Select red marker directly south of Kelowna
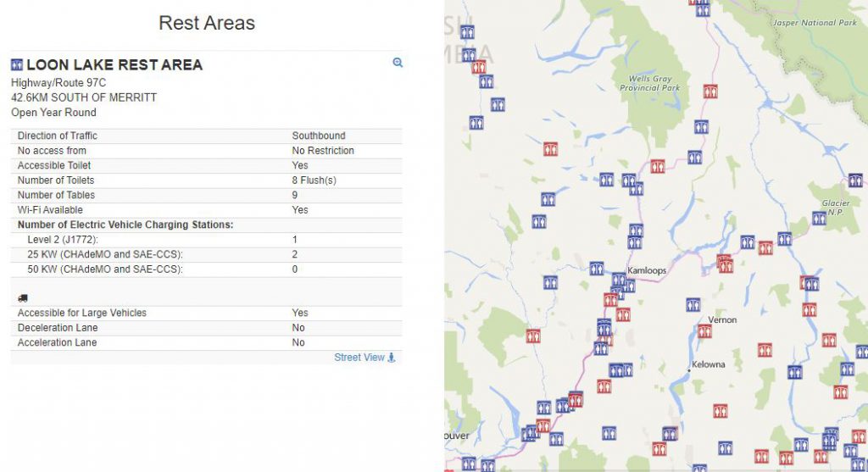The image size is (868, 472). pyautogui.click(x=721, y=411)
